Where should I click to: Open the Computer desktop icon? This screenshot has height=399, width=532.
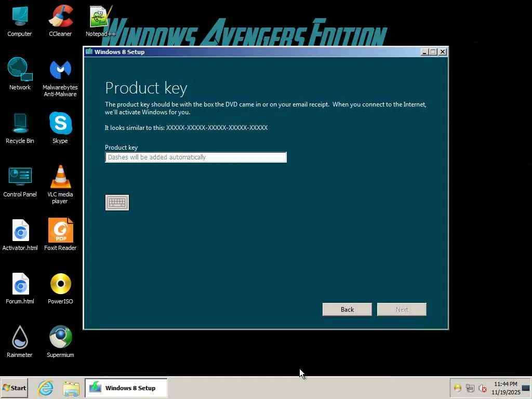[x=20, y=21]
